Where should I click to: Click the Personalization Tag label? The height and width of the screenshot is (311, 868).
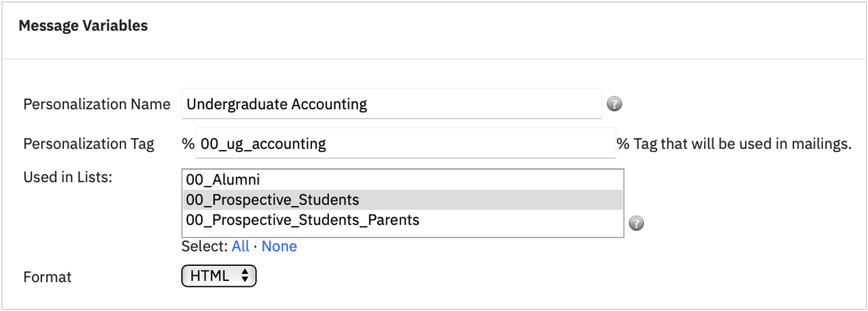89,143
